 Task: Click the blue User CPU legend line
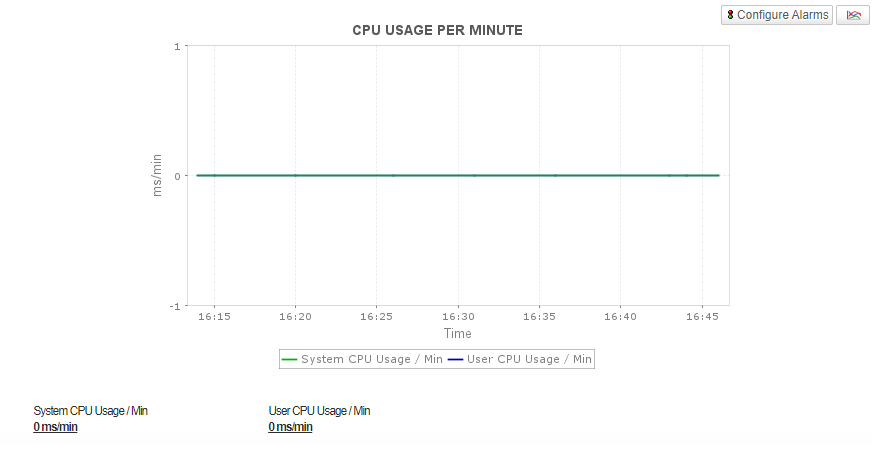point(456,359)
